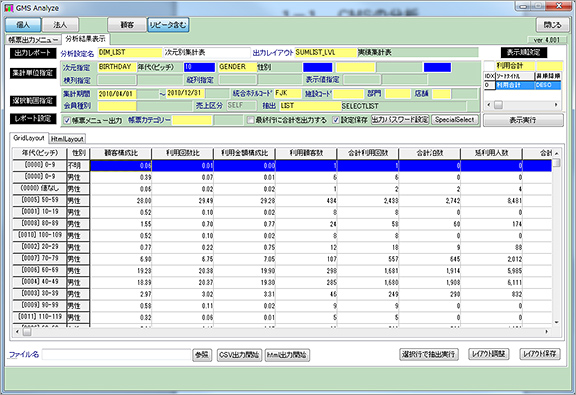Click the 顧客 button

tap(126, 25)
